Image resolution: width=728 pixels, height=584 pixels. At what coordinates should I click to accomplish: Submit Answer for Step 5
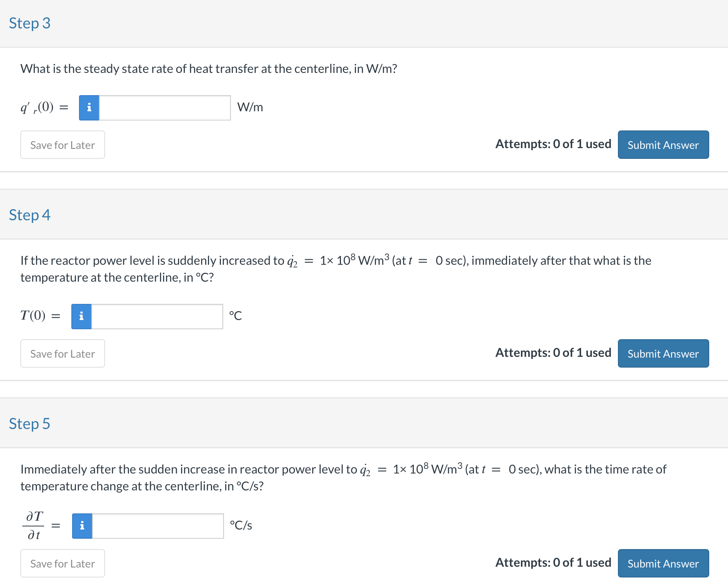[x=663, y=563]
